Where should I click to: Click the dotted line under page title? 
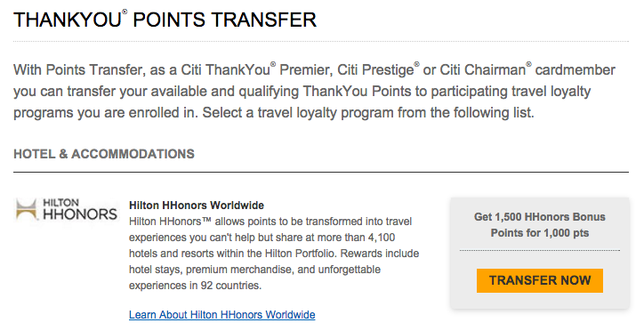321,42
